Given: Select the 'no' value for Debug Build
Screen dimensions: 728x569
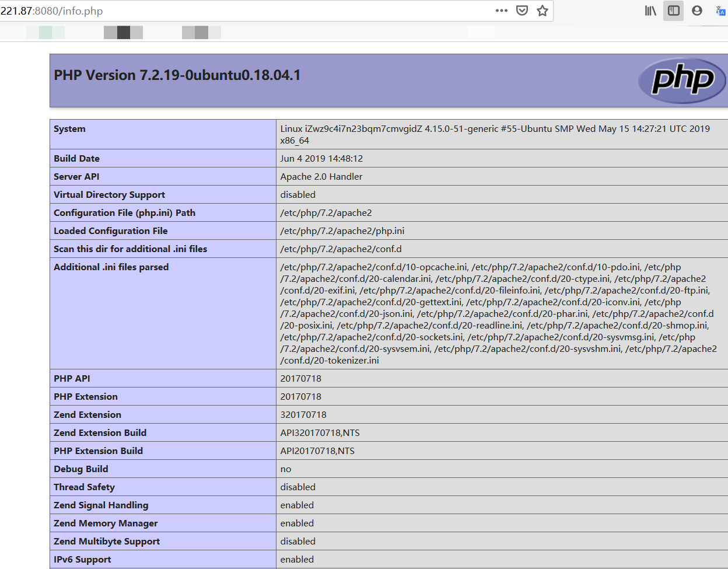Looking at the screenshot, I should [x=286, y=469].
